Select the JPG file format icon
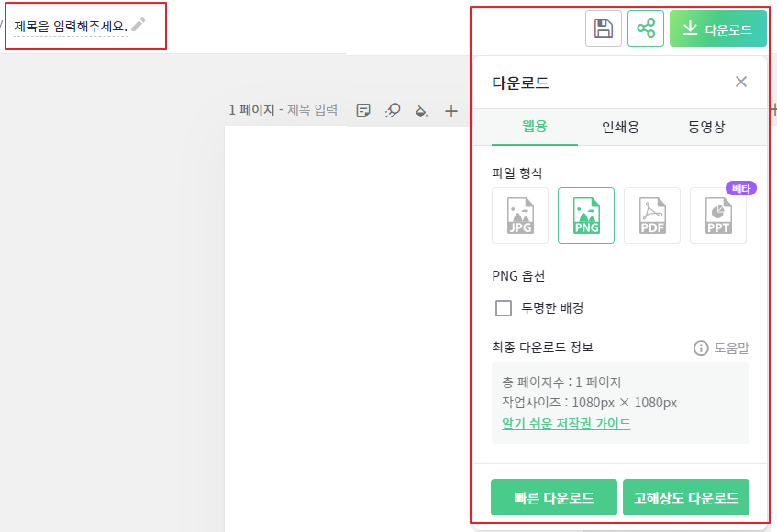This screenshot has height=532, width=777. 519,216
